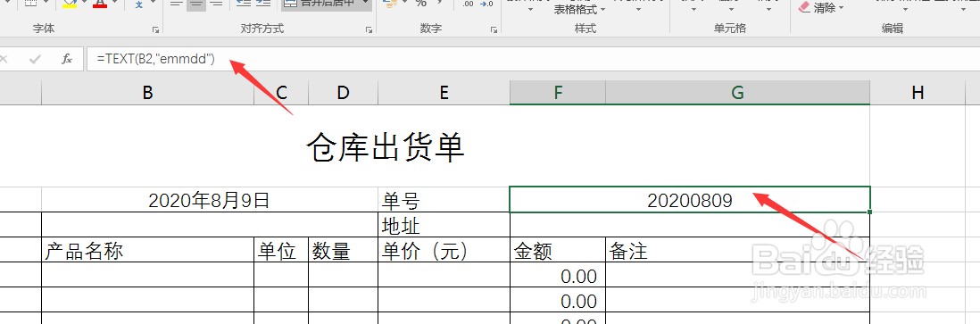The image size is (980, 324).
Task: Select column H header
Action: pyautogui.click(x=918, y=93)
